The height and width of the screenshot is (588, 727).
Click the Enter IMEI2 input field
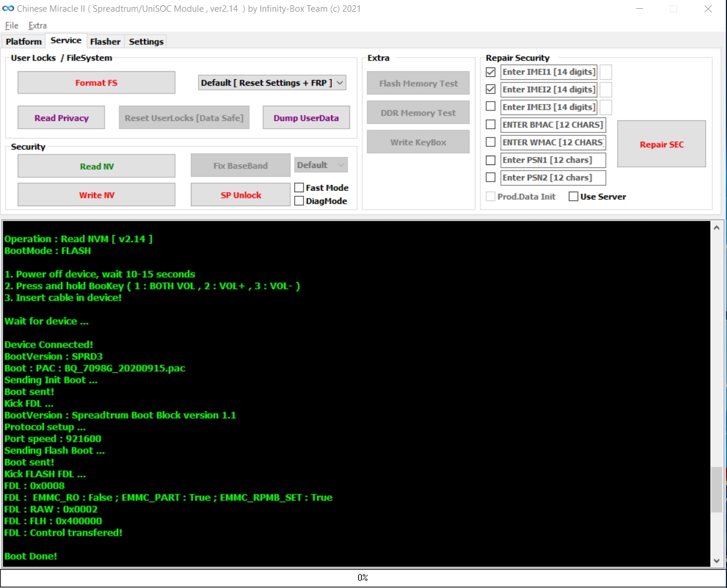coord(548,89)
